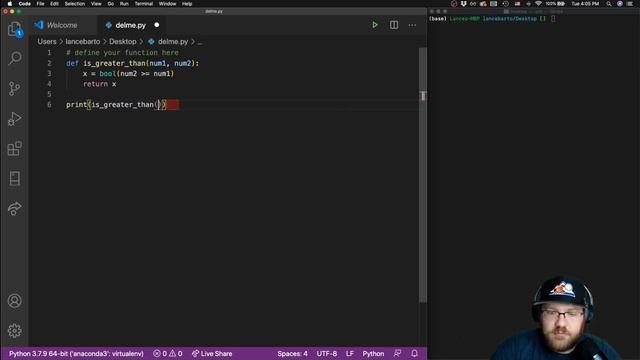Screen dimensions: 640x360
Task: Open More Actions ellipsis in editor
Action: (x=412, y=25)
